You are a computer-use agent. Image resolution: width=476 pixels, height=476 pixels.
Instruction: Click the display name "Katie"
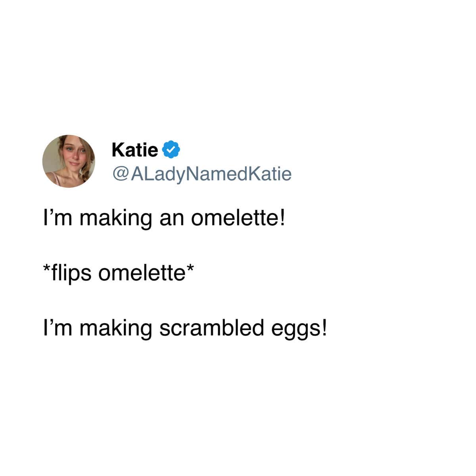(135, 150)
